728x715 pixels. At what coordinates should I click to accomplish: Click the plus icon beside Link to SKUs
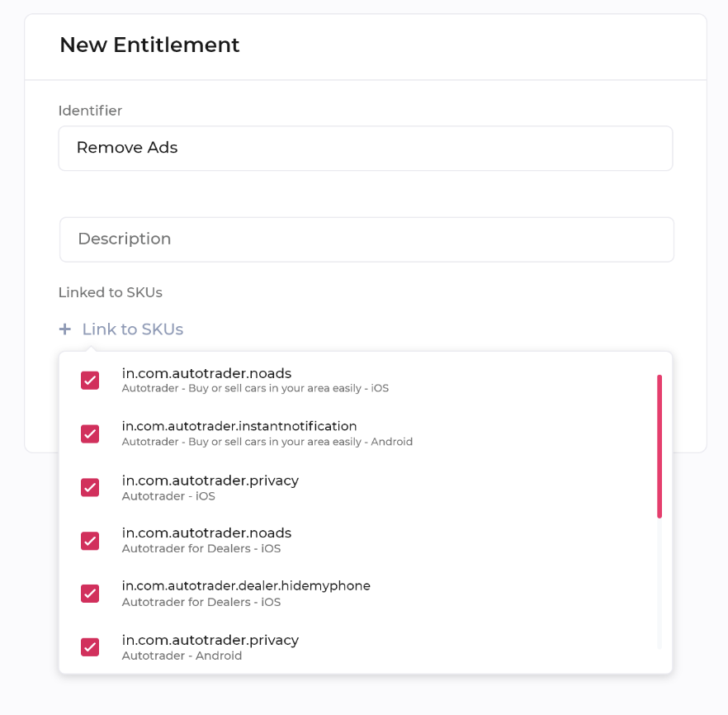65,329
